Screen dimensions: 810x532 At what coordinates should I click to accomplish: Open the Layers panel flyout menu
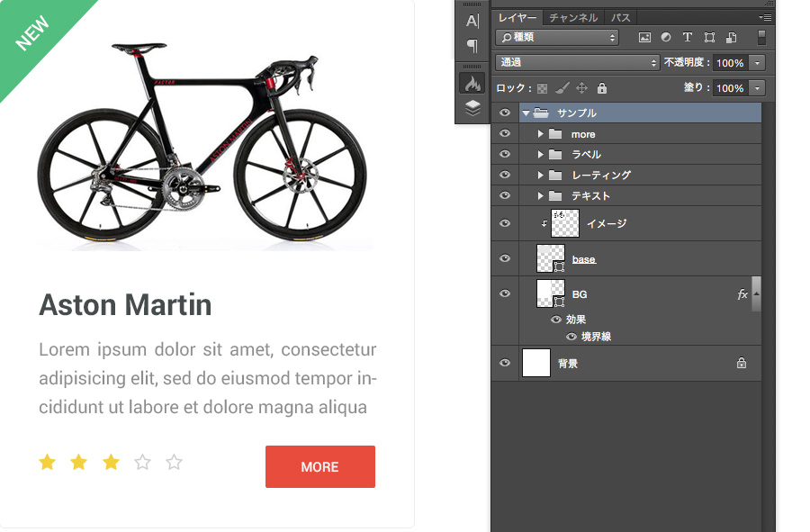point(765,18)
